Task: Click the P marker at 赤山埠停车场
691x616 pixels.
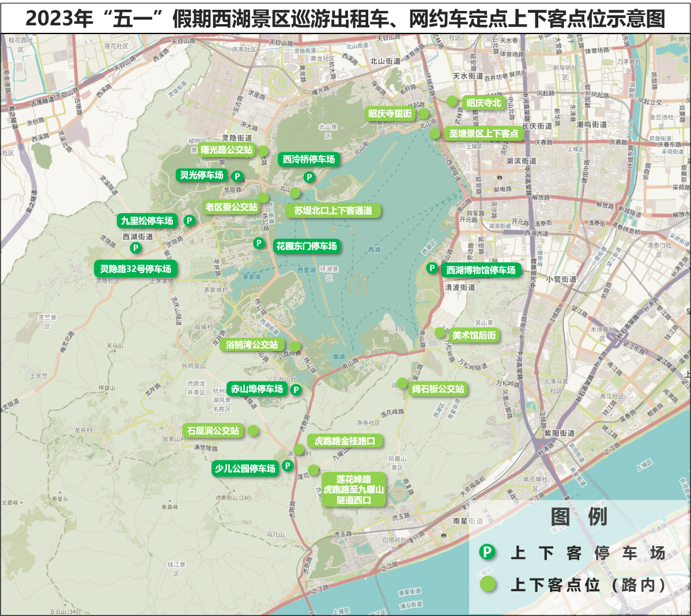Action: click(296, 390)
